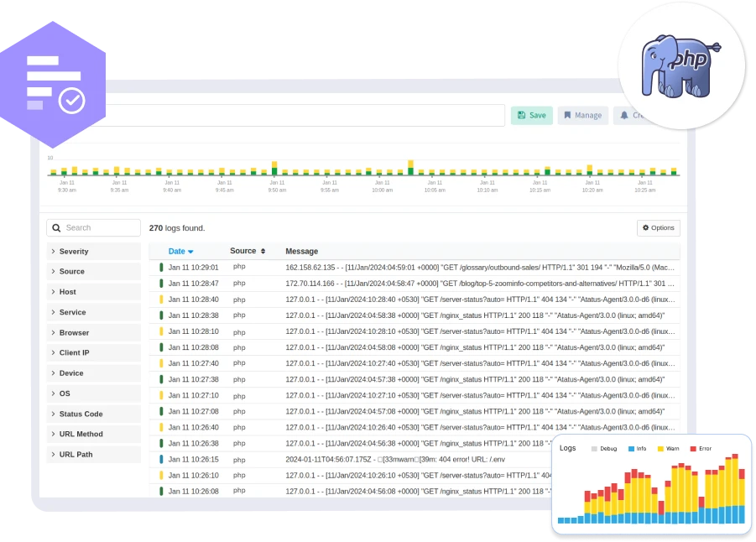
Task: Click the glossary/outbound-sales GET message
Action: pyautogui.click(x=480, y=267)
